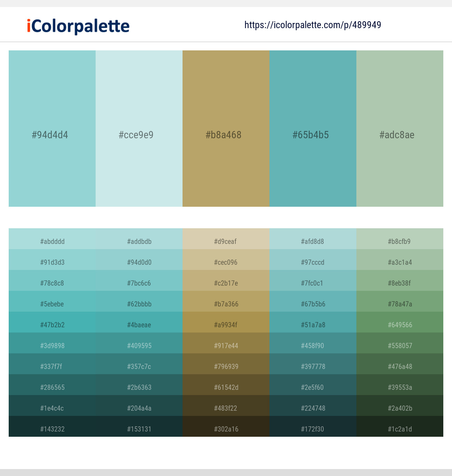452x476 pixels.
Task: Select the #94d0d0 shade in second column
Action: coord(139,260)
